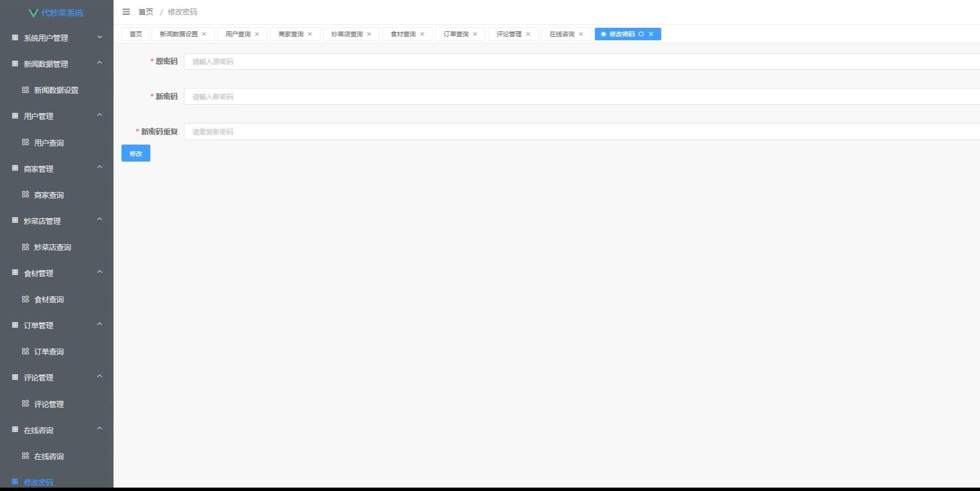Viewport: 980px width, 491px height.
Task: Go to 首页 via breadcrumb link
Action: (x=146, y=12)
